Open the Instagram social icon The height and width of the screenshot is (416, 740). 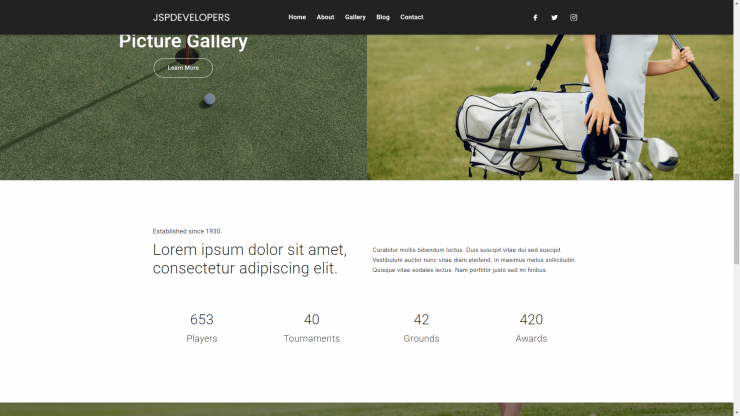(x=573, y=17)
